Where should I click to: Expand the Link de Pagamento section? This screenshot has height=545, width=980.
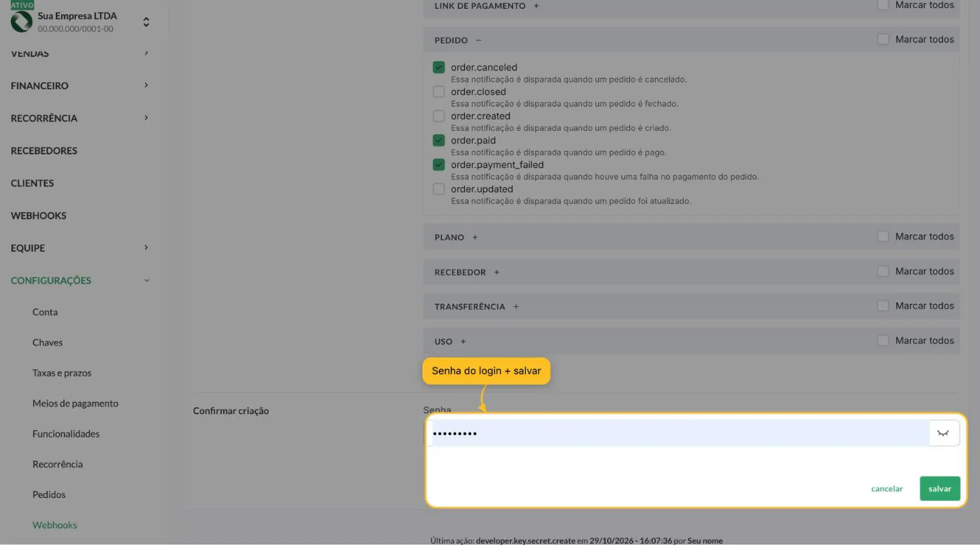tap(536, 5)
